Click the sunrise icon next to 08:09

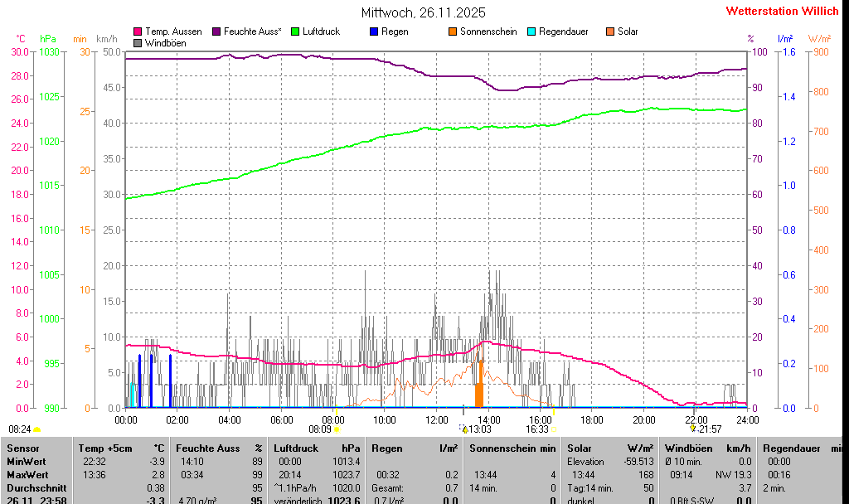(x=337, y=429)
